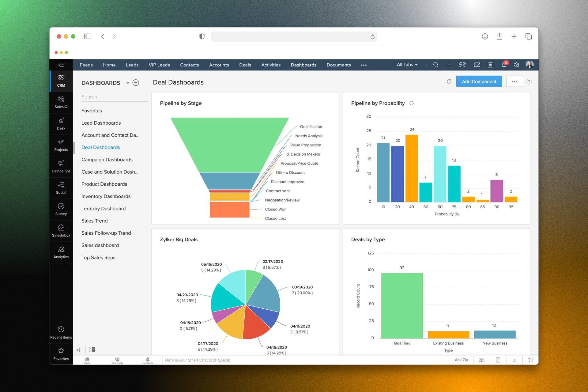The image size is (588, 392).
Task: Show Recent Items in sidebar
Action: click(x=61, y=333)
